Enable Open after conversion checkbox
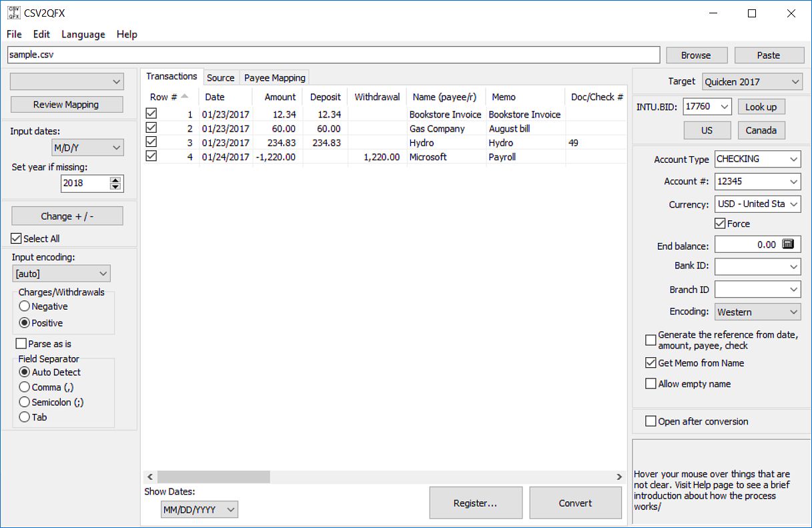812x528 pixels. (651, 421)
